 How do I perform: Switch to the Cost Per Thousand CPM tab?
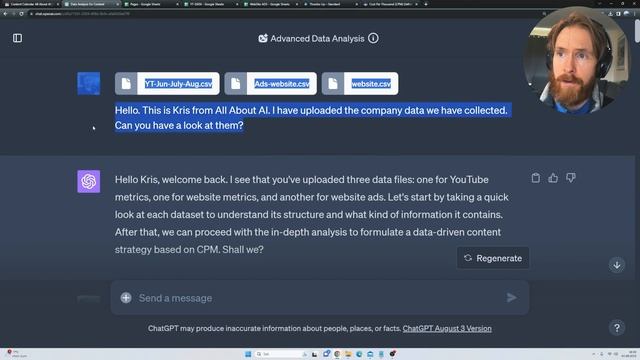coord(390,4)
